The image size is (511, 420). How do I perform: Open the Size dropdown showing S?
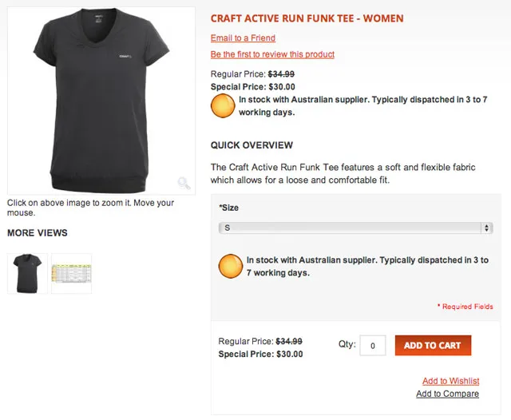pyautogui.click(x=355, y=228)
